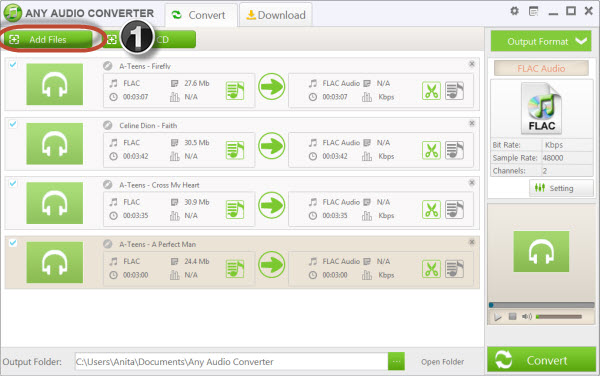
Task: Open the menu icon beside the gear
Action: point(533,11)
